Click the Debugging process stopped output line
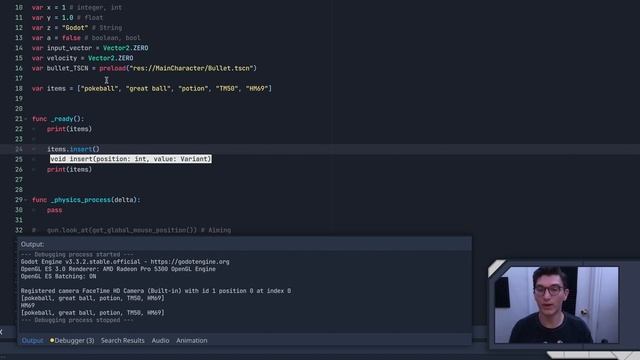 pos(77,320)
